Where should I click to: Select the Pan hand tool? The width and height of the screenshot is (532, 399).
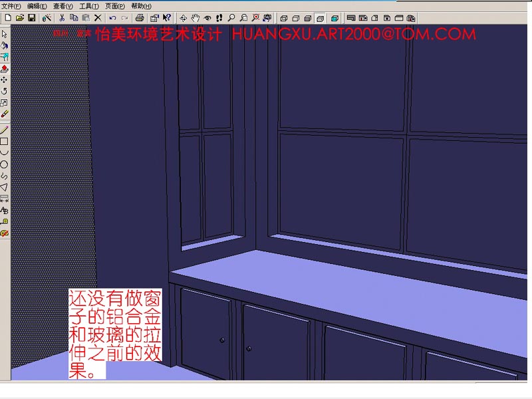click(195, 18)
